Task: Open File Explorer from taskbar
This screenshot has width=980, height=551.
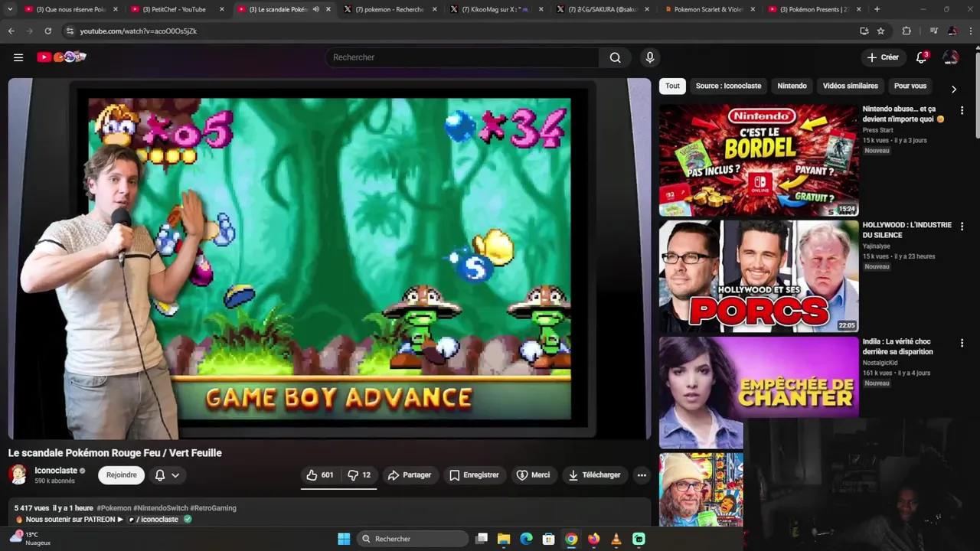Action: coord(504,539)
